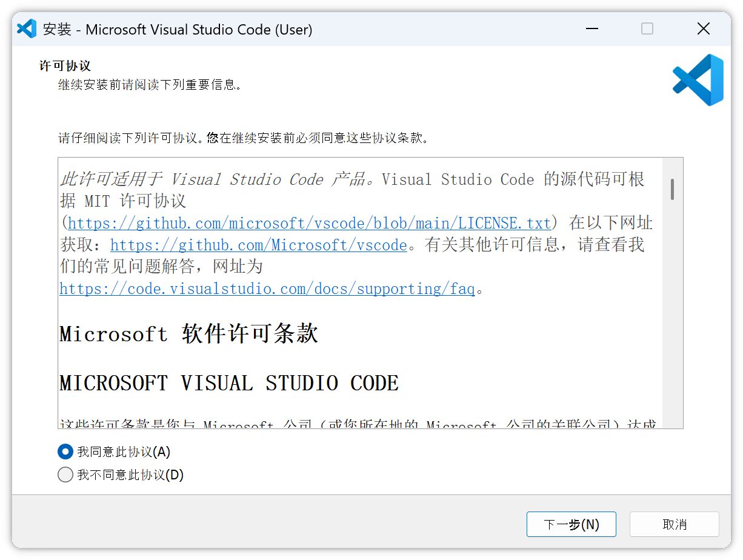Image resolution: width=743 pixels, height=560 pixels.
Task: Click the license scrollbar thumb
Action: click(672, 189)
